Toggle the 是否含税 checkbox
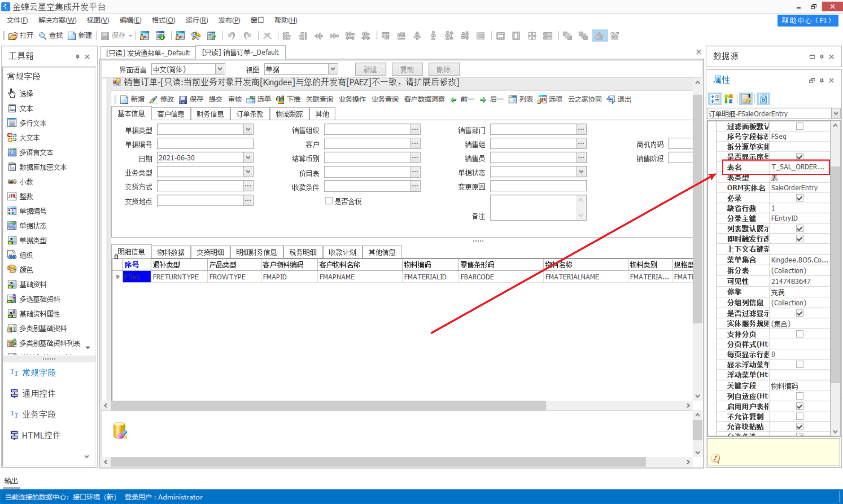The width and height of the screenshot is (843, 504). [329, 201]
